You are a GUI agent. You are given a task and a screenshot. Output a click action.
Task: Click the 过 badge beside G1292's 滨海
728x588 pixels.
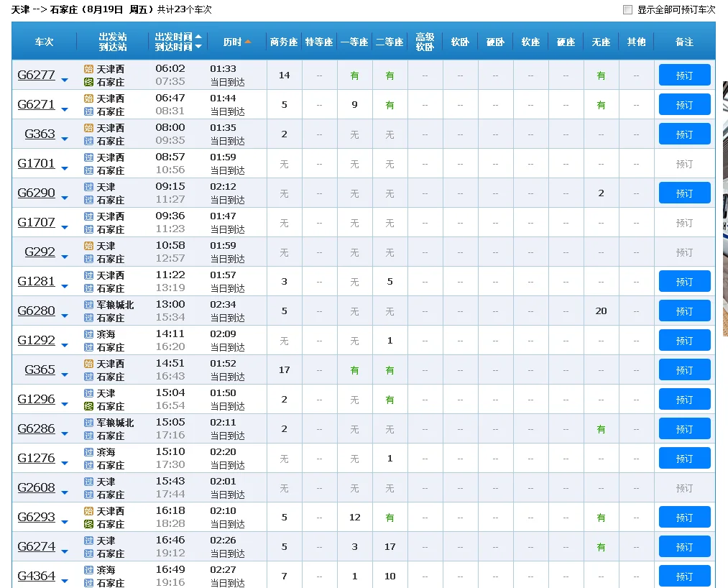(88, 334)
